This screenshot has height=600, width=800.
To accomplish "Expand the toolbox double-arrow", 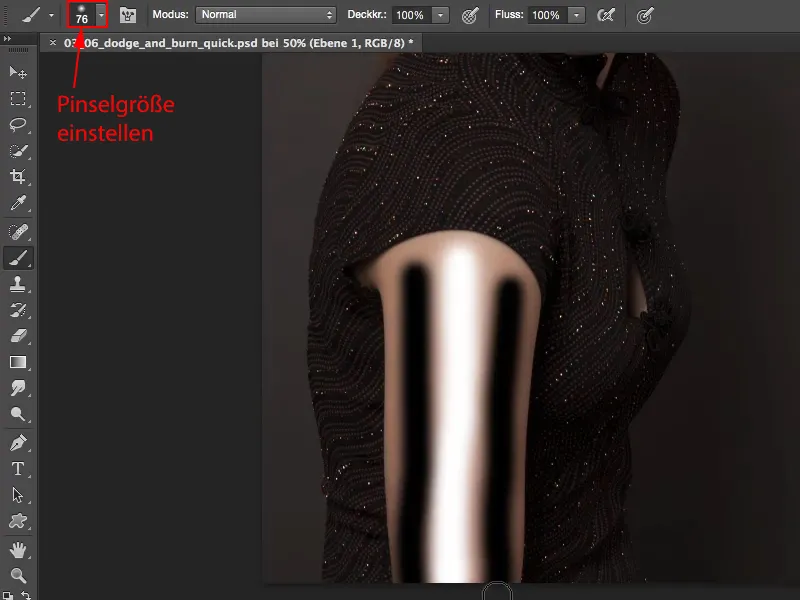I will [x=7, y=38].
